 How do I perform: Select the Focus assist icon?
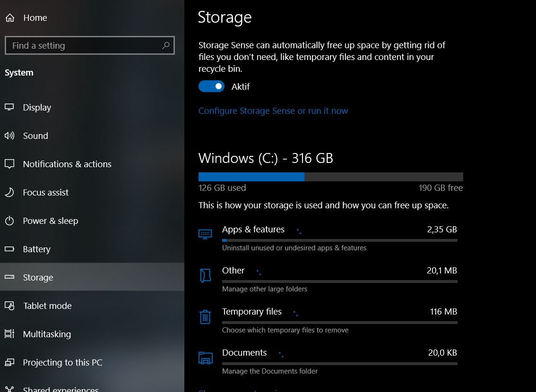tap(9, 192)
